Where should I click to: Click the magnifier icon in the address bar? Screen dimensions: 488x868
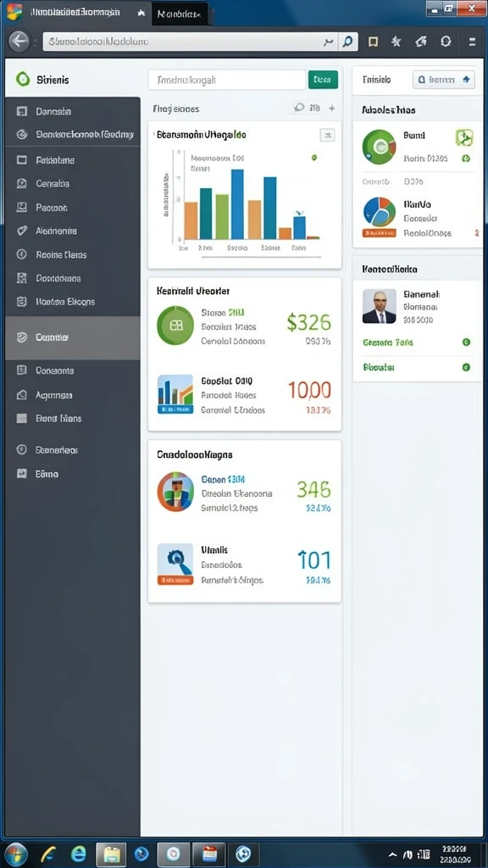pyautogui.click(x=348, y=42)
